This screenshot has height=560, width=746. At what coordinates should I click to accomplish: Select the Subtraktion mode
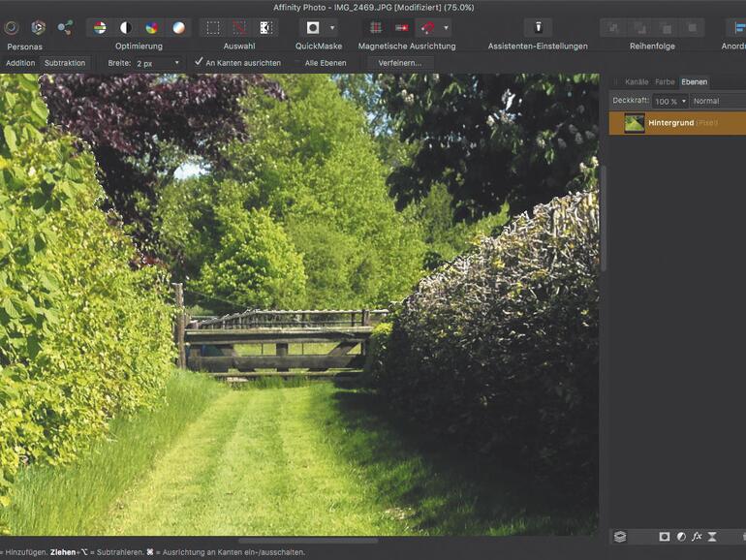(64, 63)
